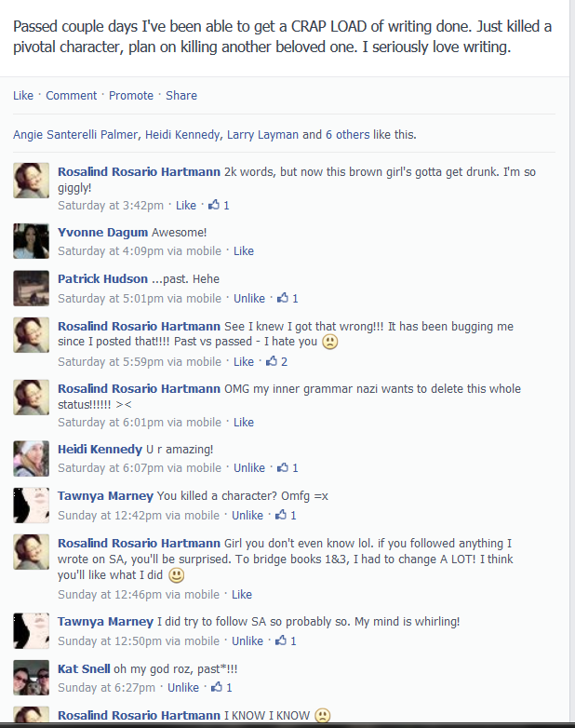The height and width of the screenshot is (728, 575).
Task: Click thumbs-up icon on Tawnya's 12:42pm comment
Action: 281,515
